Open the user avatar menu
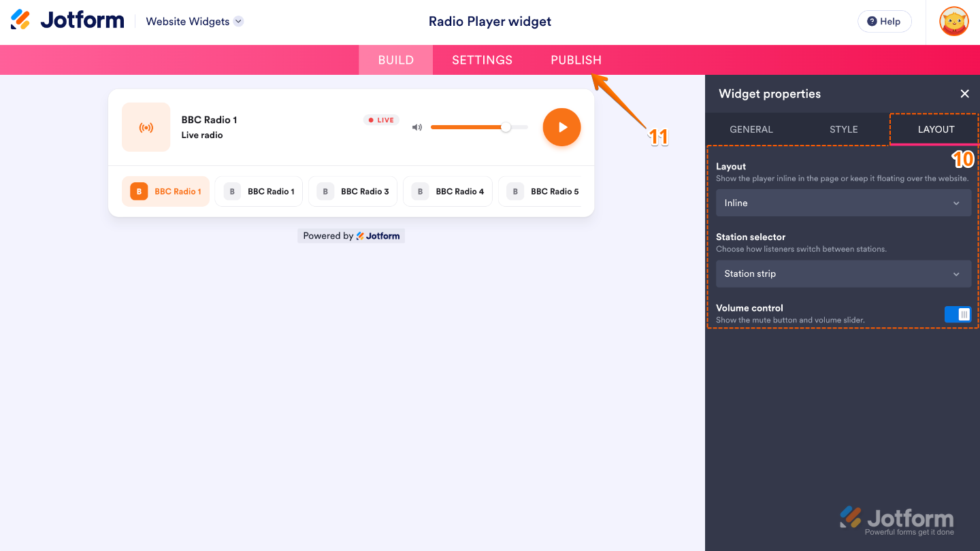 click(x=953, y=21)
